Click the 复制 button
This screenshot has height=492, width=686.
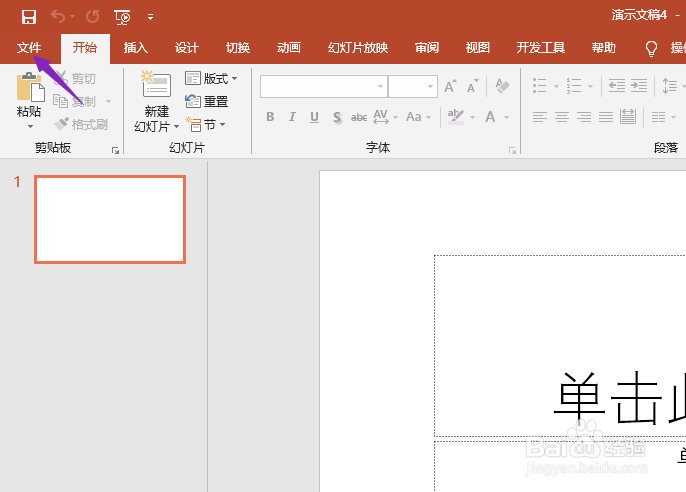[74, 101]
